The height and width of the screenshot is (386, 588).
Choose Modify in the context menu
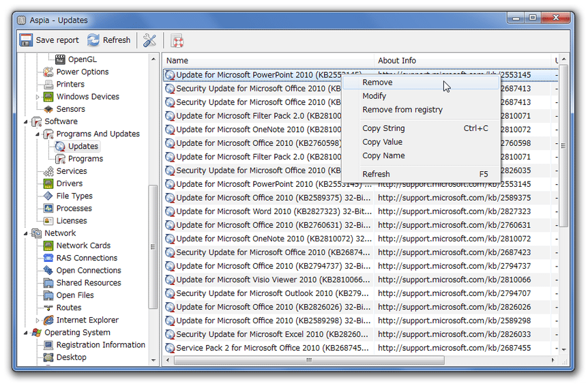(x=421, y=96)
